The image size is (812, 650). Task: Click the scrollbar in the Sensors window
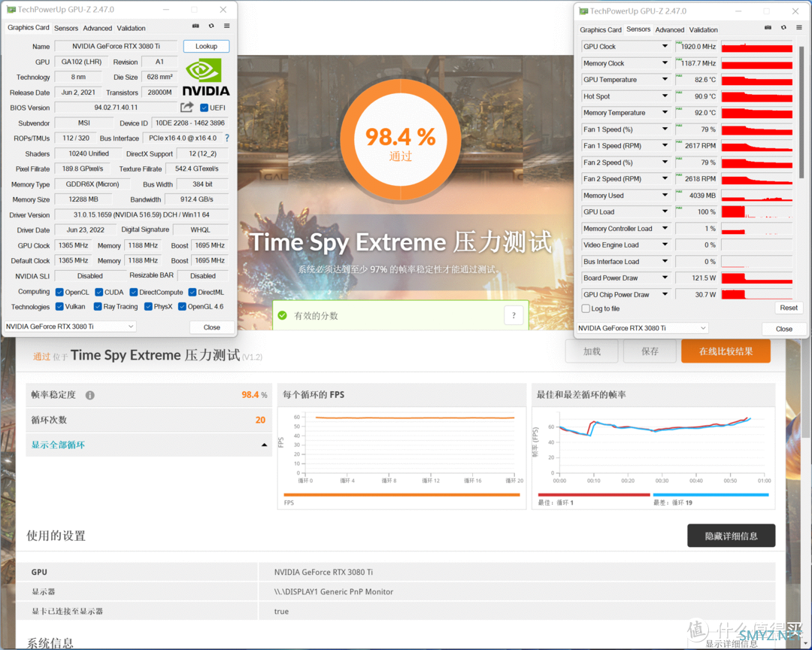coord(801,111)
